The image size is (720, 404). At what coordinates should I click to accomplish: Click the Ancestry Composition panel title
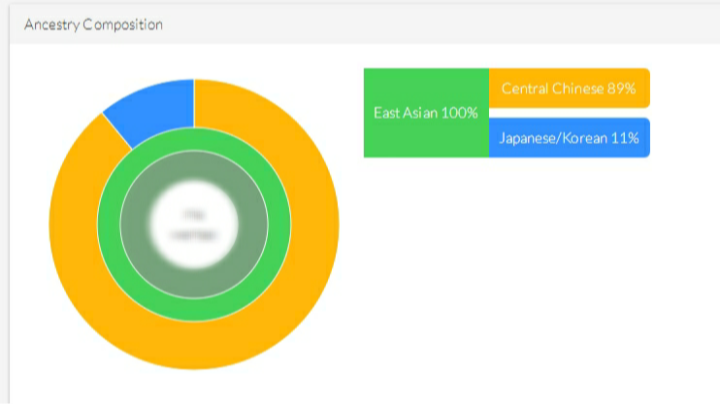tap(93, 24)
